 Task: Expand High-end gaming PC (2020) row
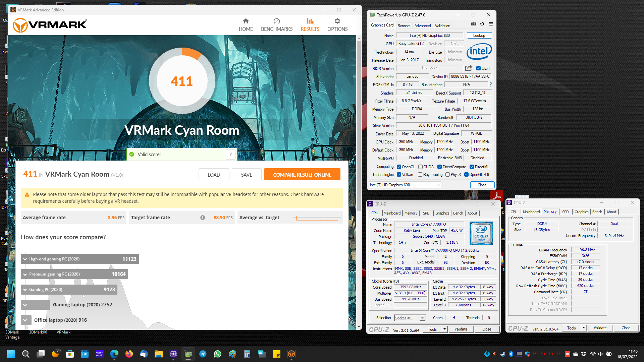click(80, 259)
